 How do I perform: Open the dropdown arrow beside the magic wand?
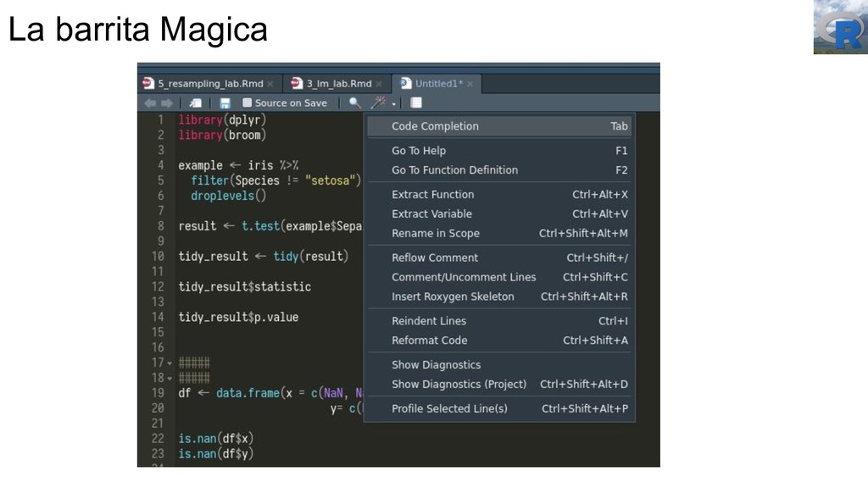pos(393,104)
